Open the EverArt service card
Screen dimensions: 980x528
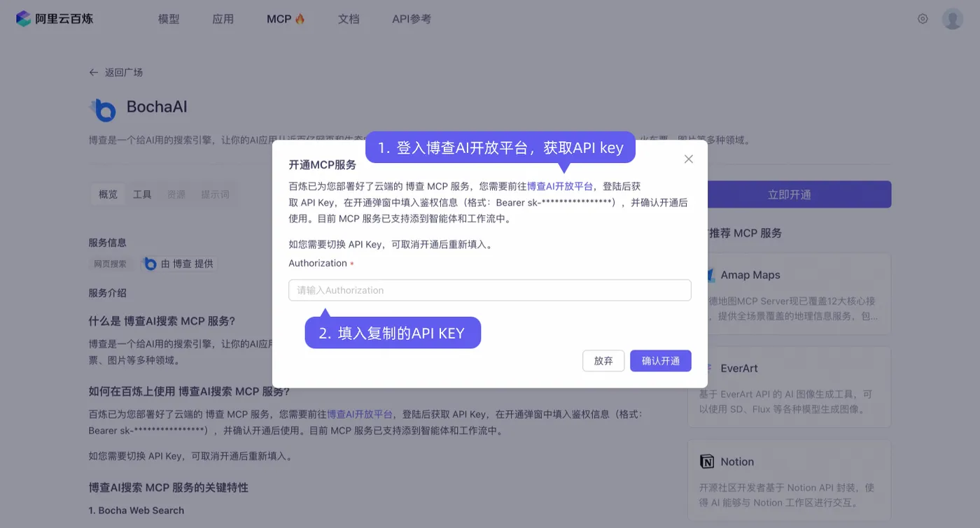790,387
